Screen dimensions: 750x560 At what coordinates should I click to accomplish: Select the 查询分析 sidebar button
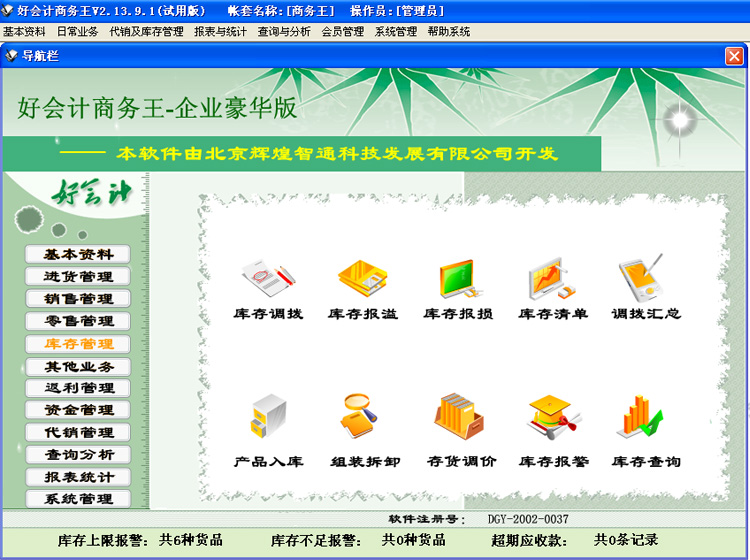click(x=78, y=454)
